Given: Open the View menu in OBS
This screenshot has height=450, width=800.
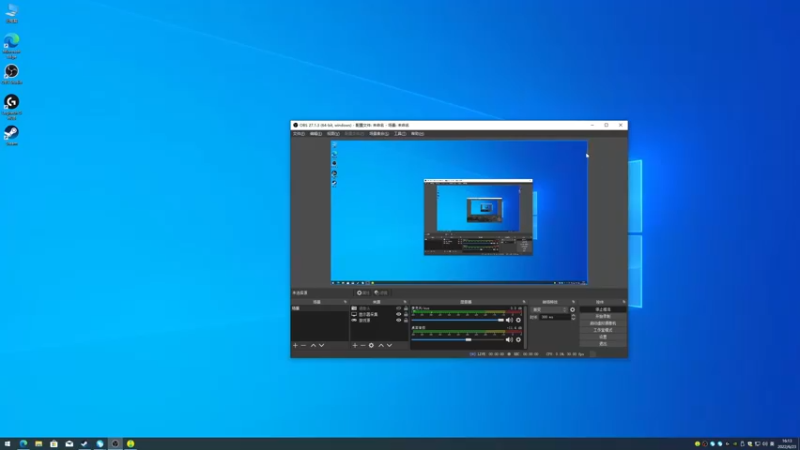Looking at the screenshot, I should coord(333,134).
